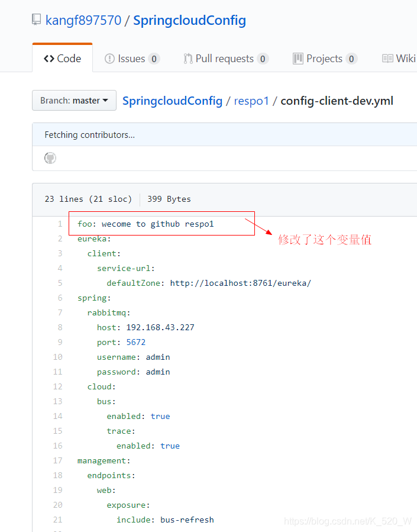
Task: Open the Branch: master dropdown
Action: [x=75, y=101]
